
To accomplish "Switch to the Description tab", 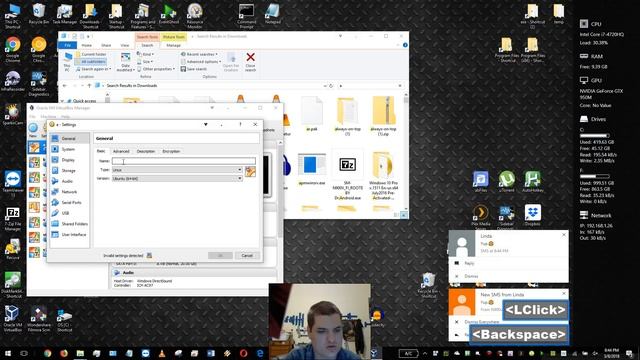I will pos(146,151).
